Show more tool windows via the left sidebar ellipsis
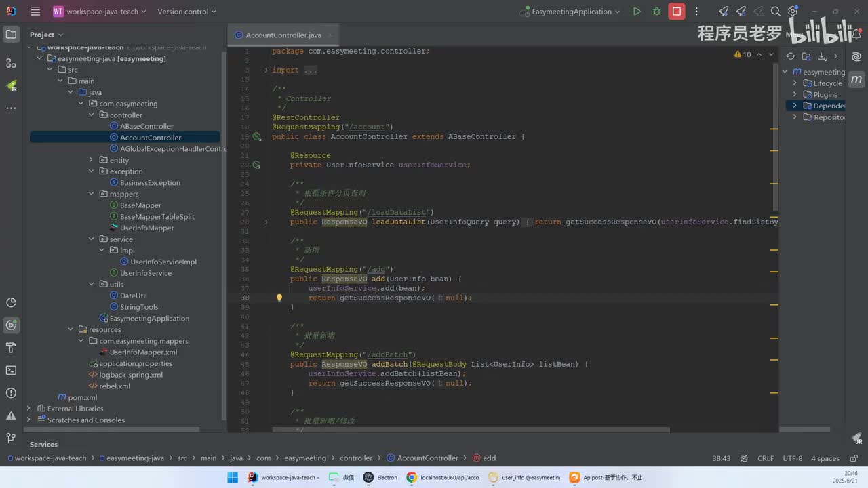This screenshot has width=868, height=488. [11, 108]
